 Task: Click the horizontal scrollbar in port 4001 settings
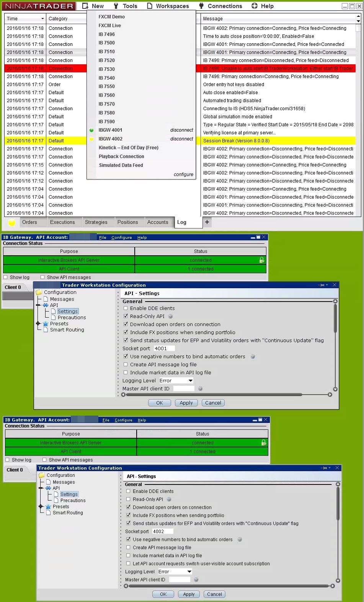coord(214,395)
